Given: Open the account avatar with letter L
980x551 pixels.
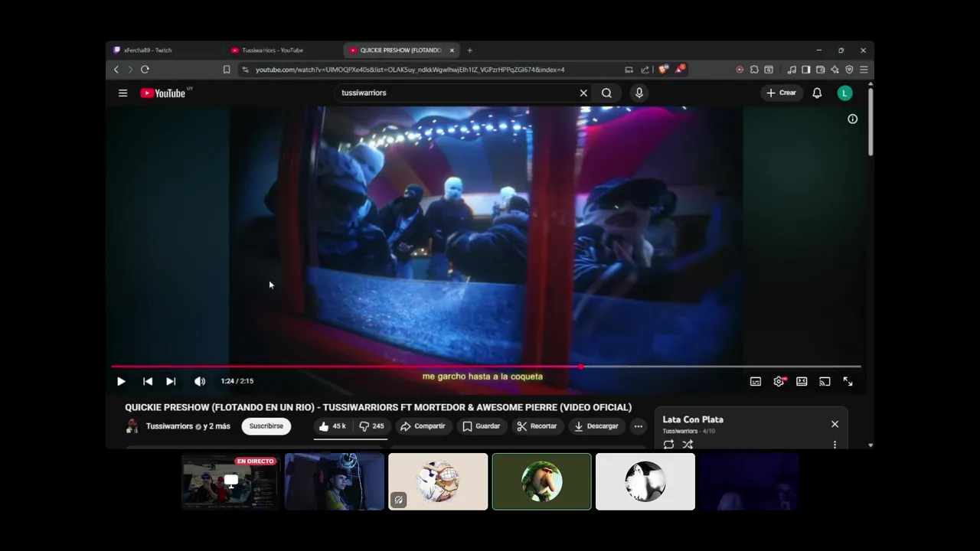Looking at the screenshot, I should 844,93.
